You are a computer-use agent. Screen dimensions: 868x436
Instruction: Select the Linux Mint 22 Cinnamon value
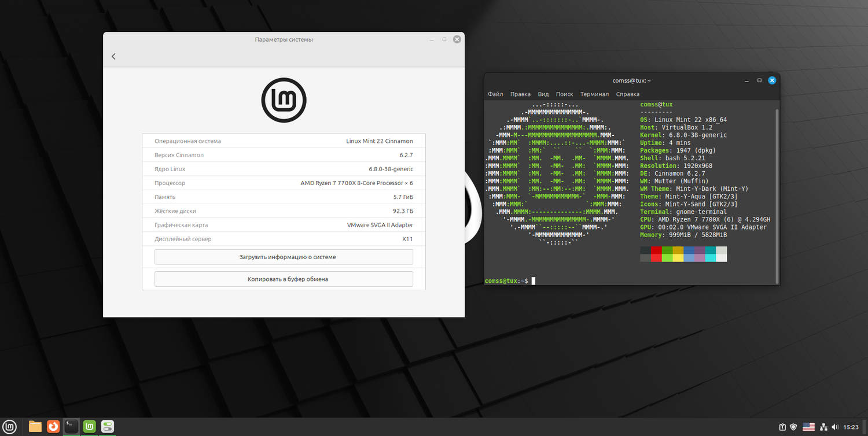click(380, 141)
